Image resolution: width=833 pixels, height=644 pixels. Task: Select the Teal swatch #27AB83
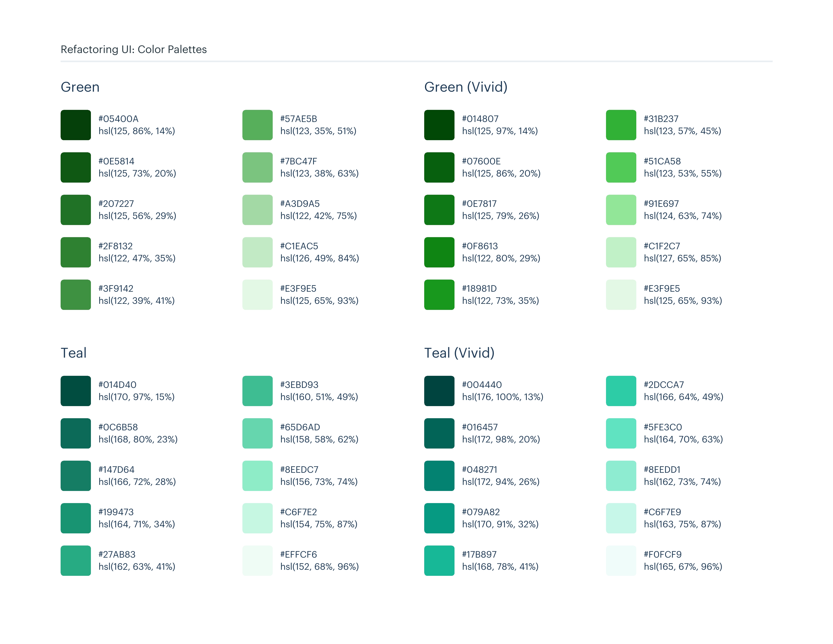75,560
